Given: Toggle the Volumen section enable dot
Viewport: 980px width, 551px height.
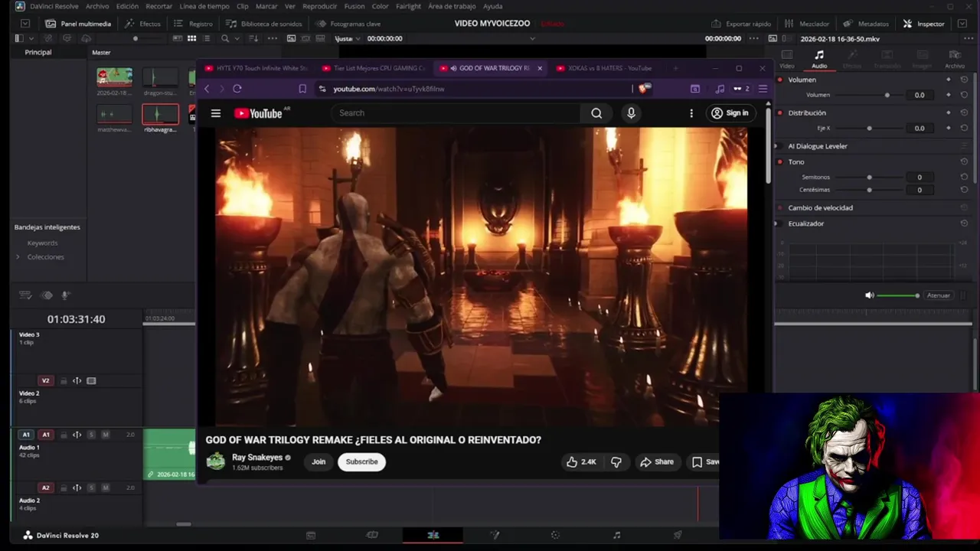Looking at the screenshot, I should [x=780, y=80].
